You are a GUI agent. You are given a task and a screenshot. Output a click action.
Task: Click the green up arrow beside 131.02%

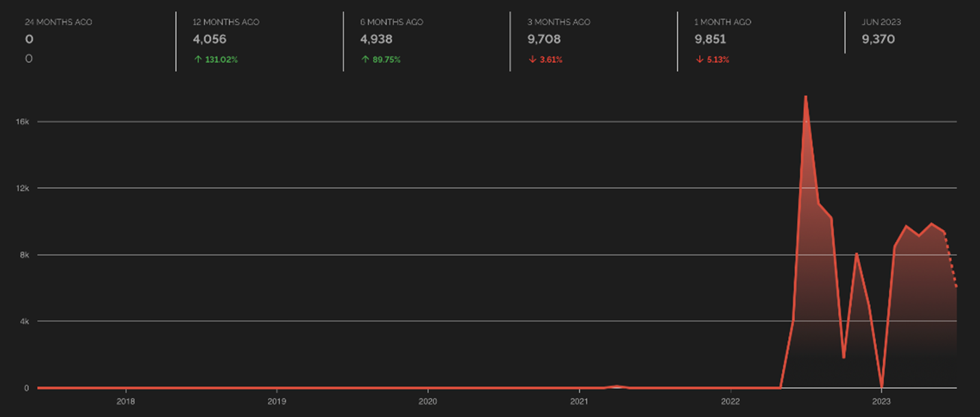pos(197,60)
